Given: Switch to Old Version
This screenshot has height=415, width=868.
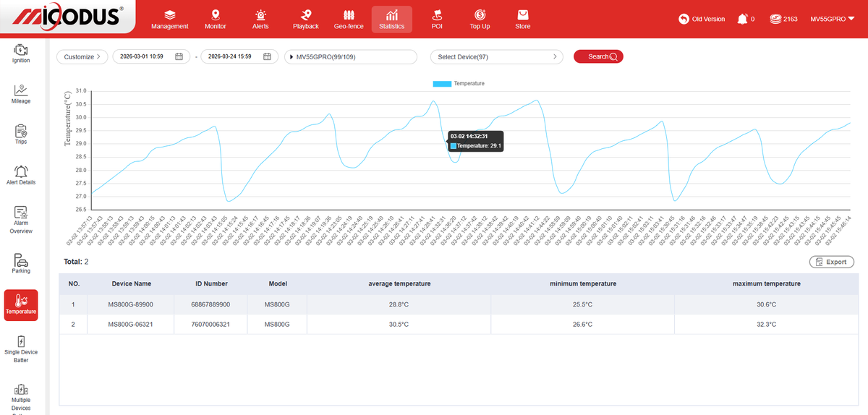Looking at the screenshot, I should pyautogui.click(x=702, y=19).
